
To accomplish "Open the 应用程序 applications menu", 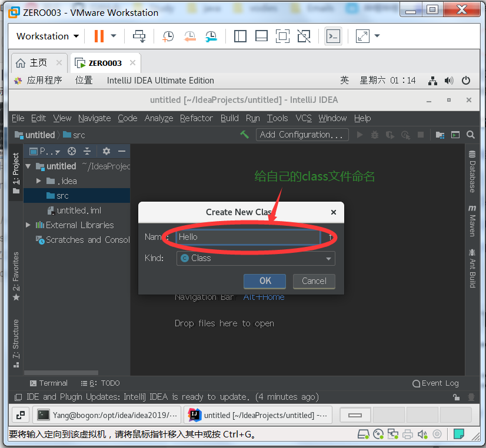I will [44, 81].
